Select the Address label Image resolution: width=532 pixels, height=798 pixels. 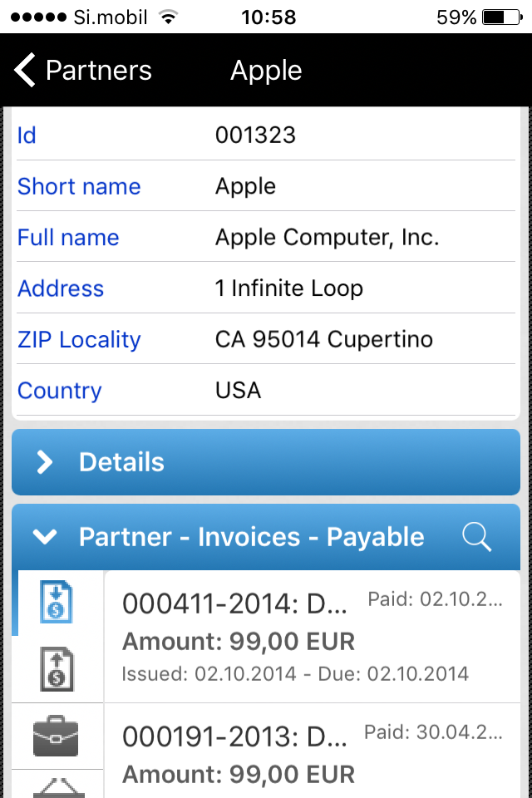(61, 288)
